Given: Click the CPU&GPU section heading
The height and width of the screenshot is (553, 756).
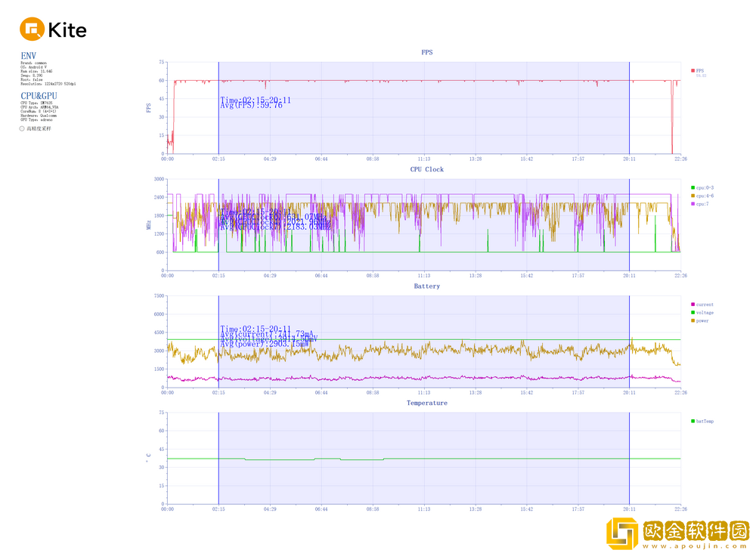Looking at the screenshot, I should (39, 96).
